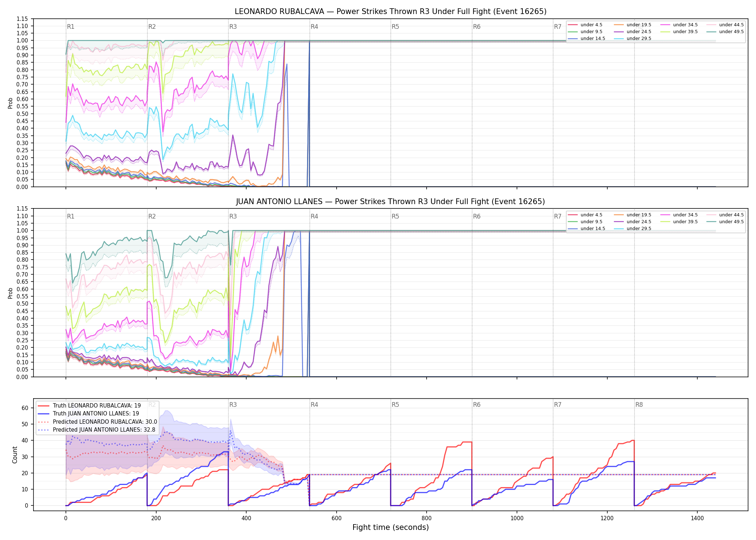
Task: Click 'under 49.5' legend entry in top chart
Action: coord(725,32)
